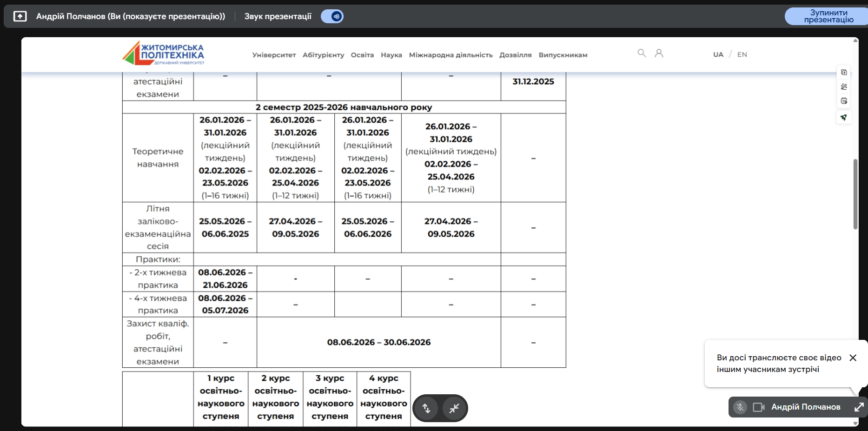This screenshot has width=868, height=431.
Task: Click the duplicate-with-plus icon in side toolbar
Action: (x=844, y=72)
